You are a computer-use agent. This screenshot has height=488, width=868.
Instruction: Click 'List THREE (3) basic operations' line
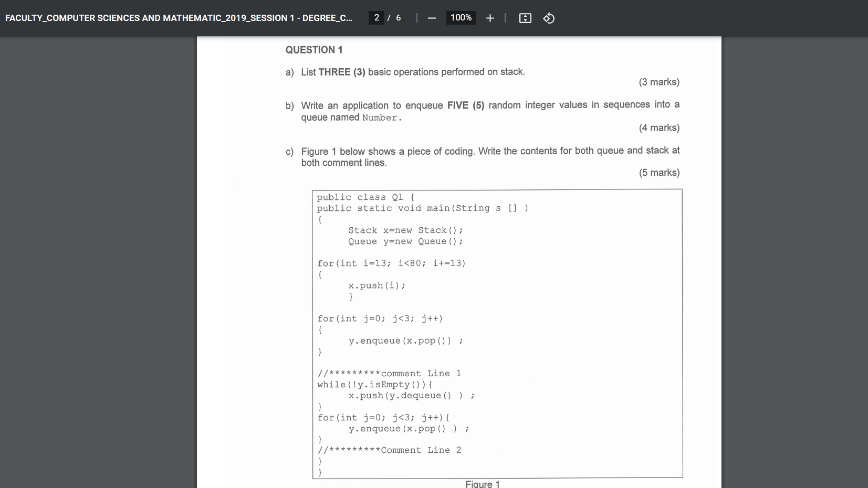click(x=413, y=72)
